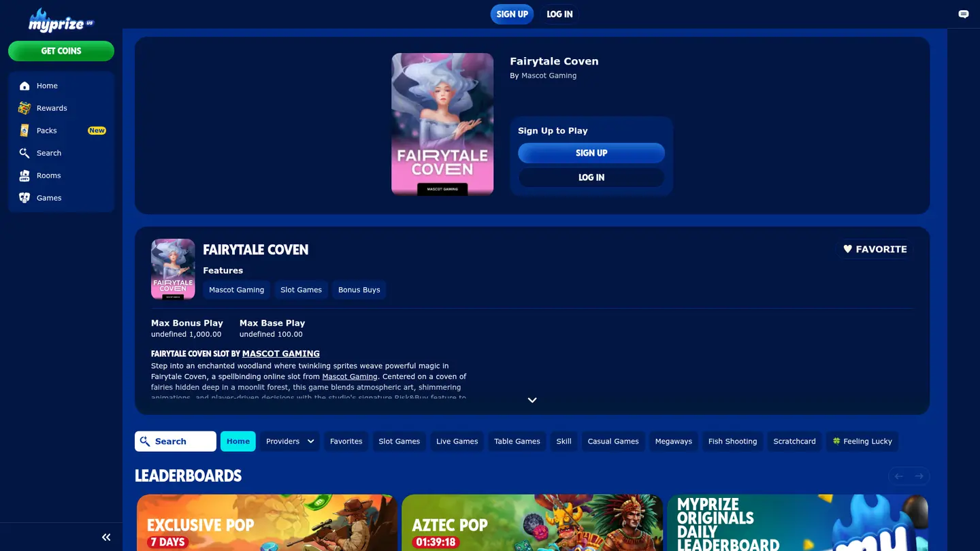
Task: Click the 7 DAYS timer badge
Action: pyautogui.click(x=167, y=542)
